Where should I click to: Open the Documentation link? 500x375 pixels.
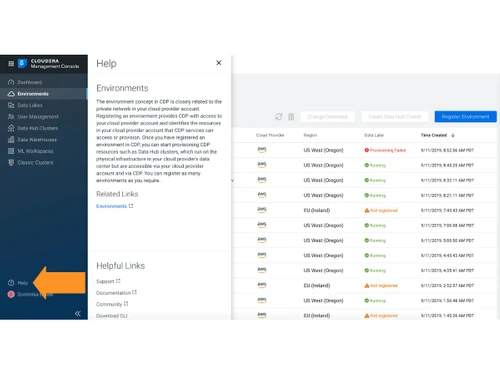[113, 293]
